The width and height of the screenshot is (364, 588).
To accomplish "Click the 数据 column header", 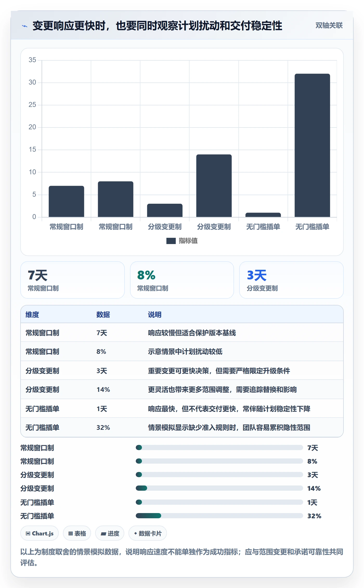I will 103,315.
